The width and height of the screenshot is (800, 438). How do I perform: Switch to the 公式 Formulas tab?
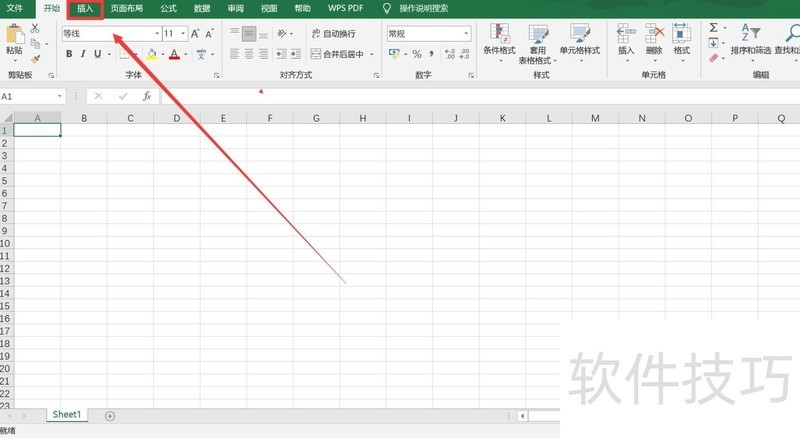(168, 8)
